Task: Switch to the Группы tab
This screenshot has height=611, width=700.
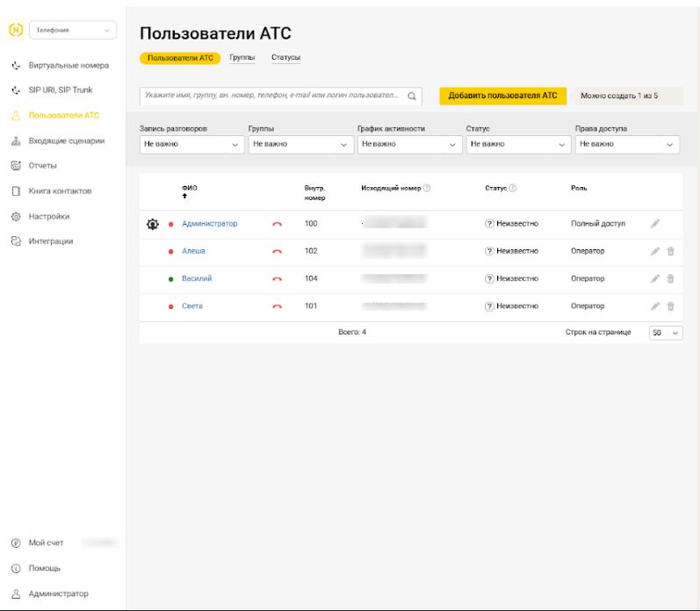Action: tap(242, 58)
